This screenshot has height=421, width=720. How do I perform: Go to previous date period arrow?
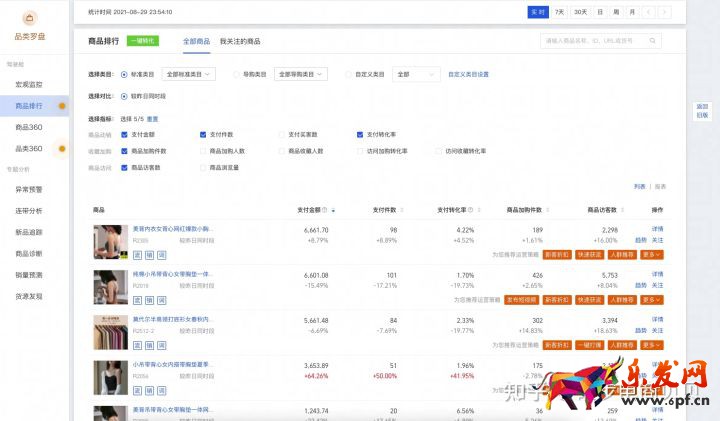(x=649, y=12)
